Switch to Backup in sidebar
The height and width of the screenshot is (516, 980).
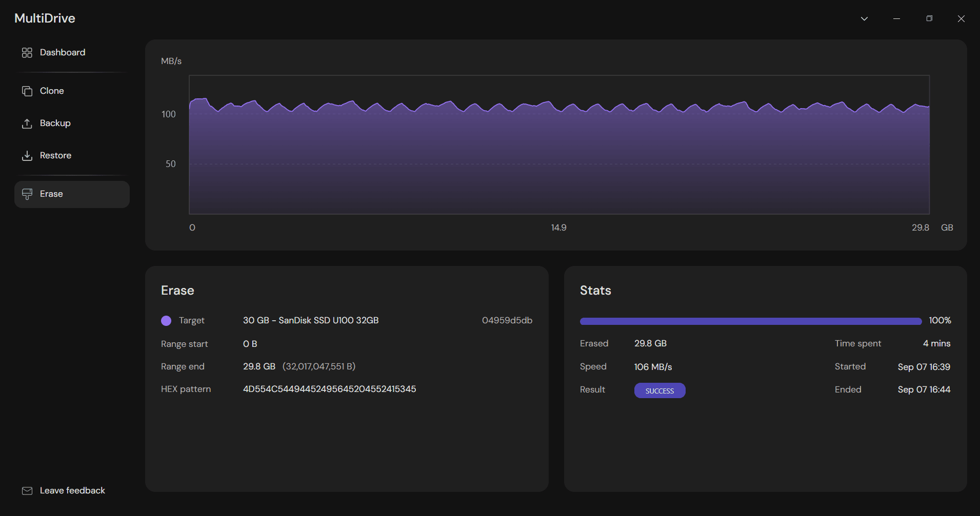tap(72, 123)
